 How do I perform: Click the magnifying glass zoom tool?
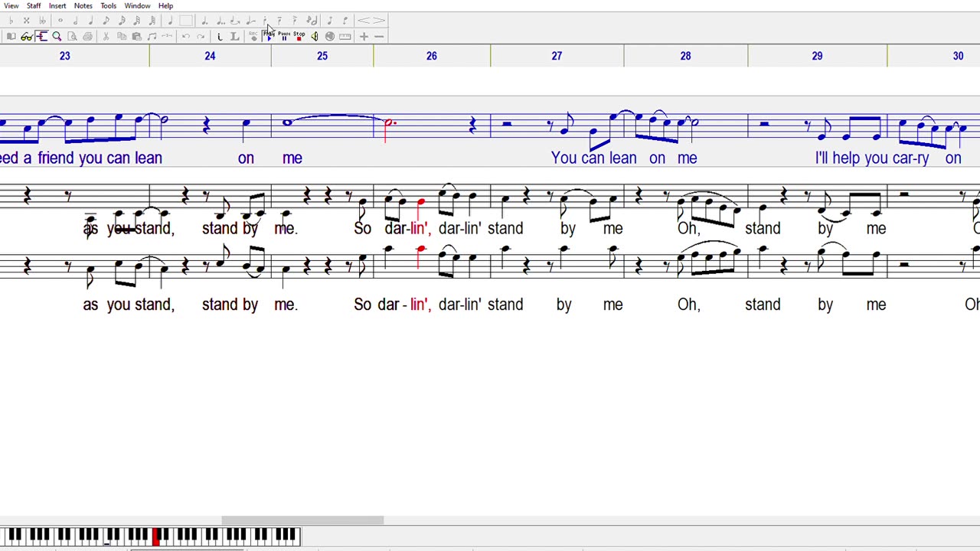(57, 36)
